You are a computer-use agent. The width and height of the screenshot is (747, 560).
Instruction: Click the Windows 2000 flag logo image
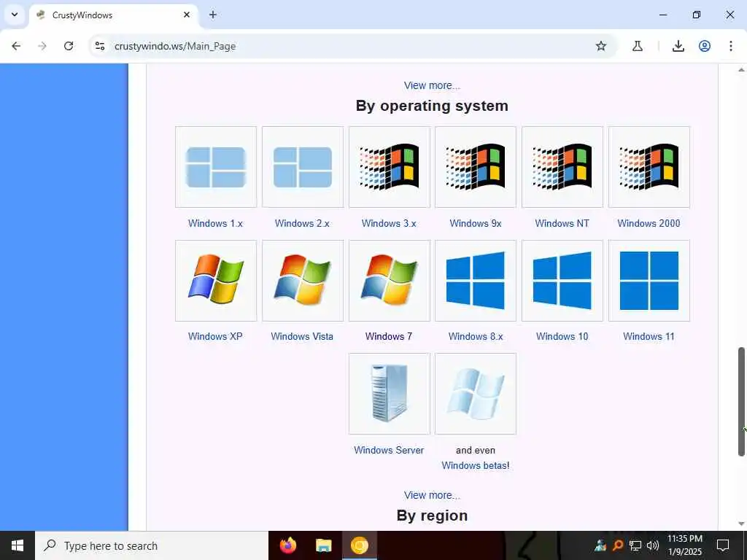pos(649,167)
